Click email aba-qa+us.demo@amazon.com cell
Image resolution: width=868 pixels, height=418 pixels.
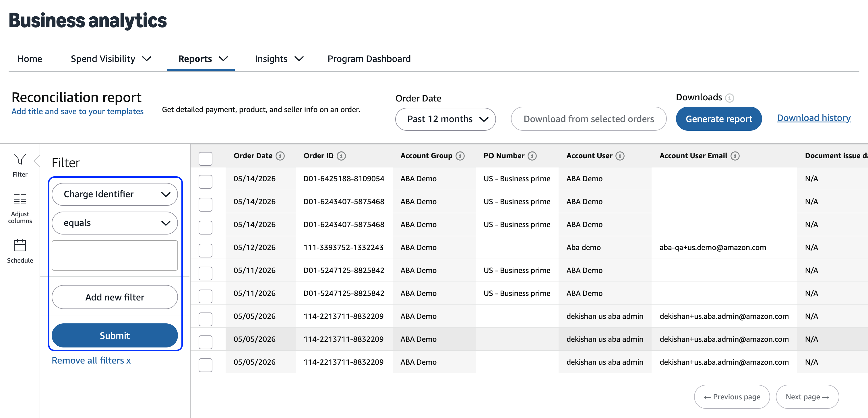click(713, 247)
